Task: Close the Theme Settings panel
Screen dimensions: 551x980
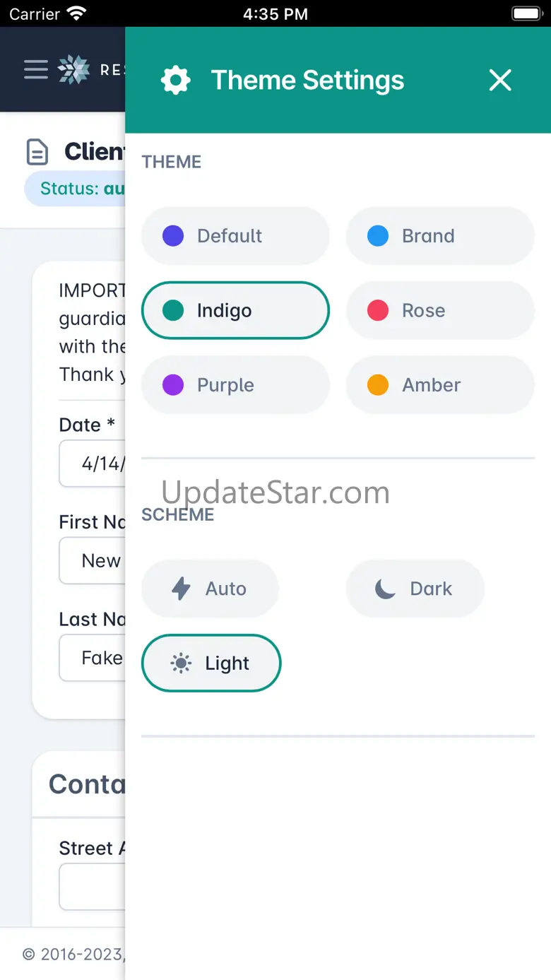Action: point(500,81)
